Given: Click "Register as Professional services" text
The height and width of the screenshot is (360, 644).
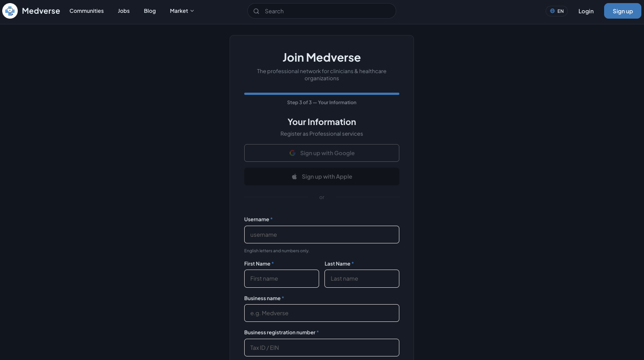Looking at the screenshot, I should coord(322,133).
